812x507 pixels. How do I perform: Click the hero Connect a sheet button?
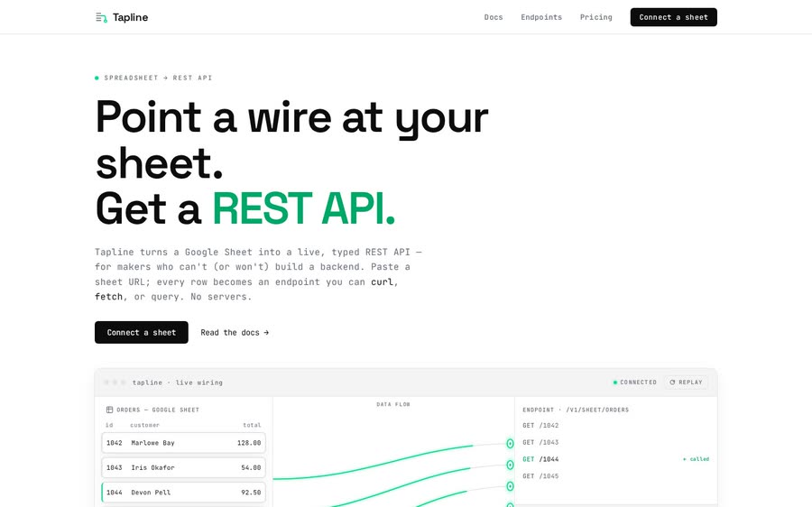click(142, 333)
